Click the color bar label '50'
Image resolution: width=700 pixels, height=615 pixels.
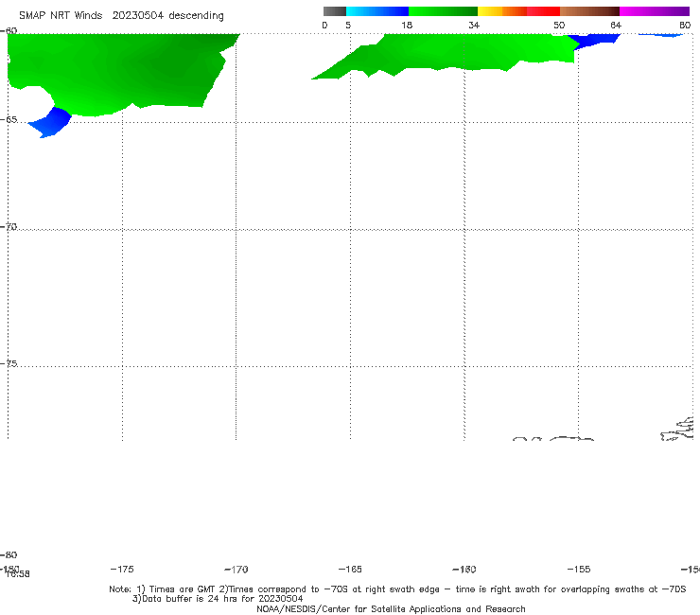[x=559, y=26]
